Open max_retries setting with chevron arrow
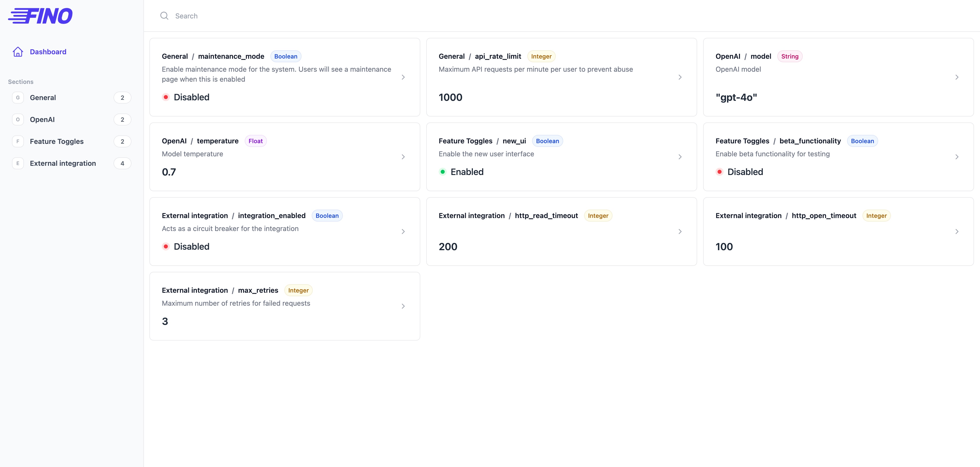The height and width of the screenshot is (467, 980). point(403,306)
